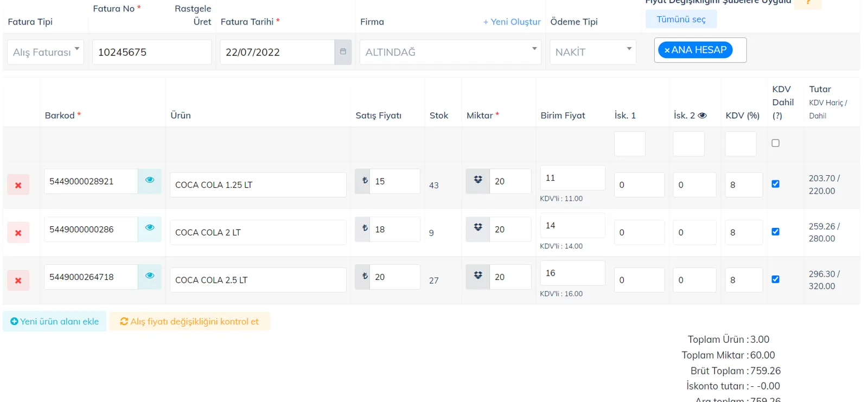868x402 pixels.
Task: Delete the COCA COLA 2 LT row
Action: [x=18, y=233]
